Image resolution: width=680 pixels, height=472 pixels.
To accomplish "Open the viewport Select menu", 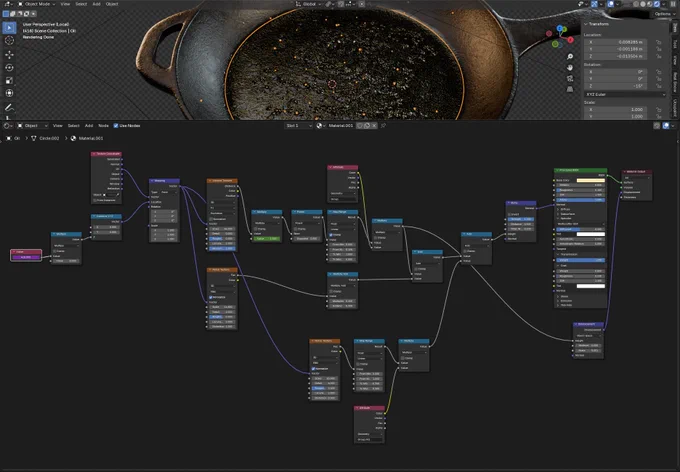I will click(81, 4).
